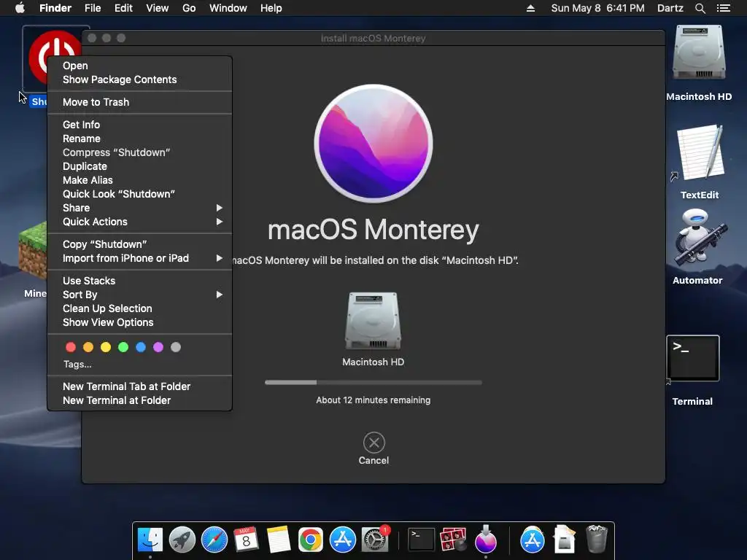Screen dimensions: 747x560
Task: Open Calendar icon showing May 8
Action: pyautogui.click(x=246, y=540)
